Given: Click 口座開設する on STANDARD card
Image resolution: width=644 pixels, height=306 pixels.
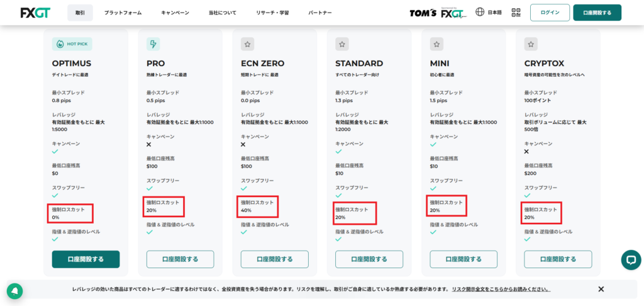Looking at the screenshot, I should click(369, 259).
